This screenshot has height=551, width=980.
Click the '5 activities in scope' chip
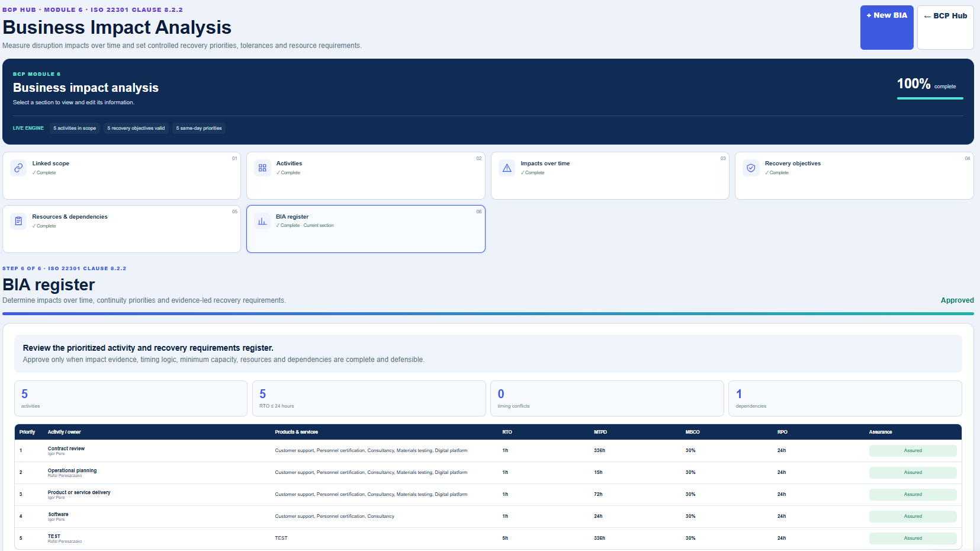pos(75,128)
